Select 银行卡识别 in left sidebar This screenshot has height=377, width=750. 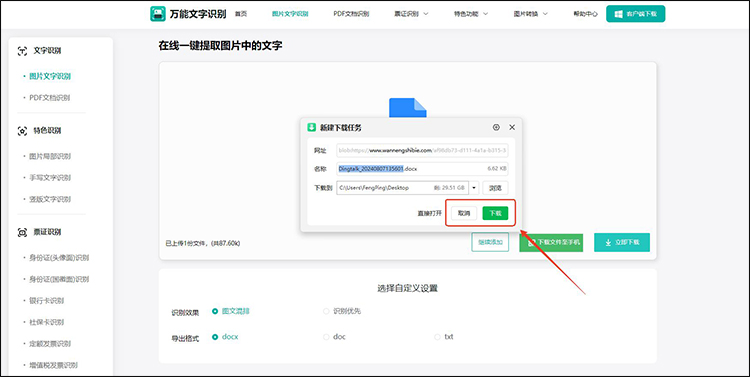click(47, 301)
